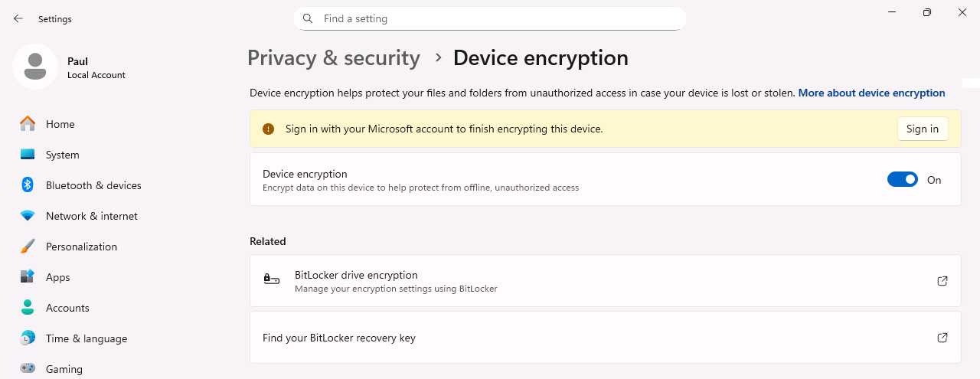Screen dimensions: 980x379
Task: Click the Personalization paintbrush icon
Action: [x=28, y=247]
